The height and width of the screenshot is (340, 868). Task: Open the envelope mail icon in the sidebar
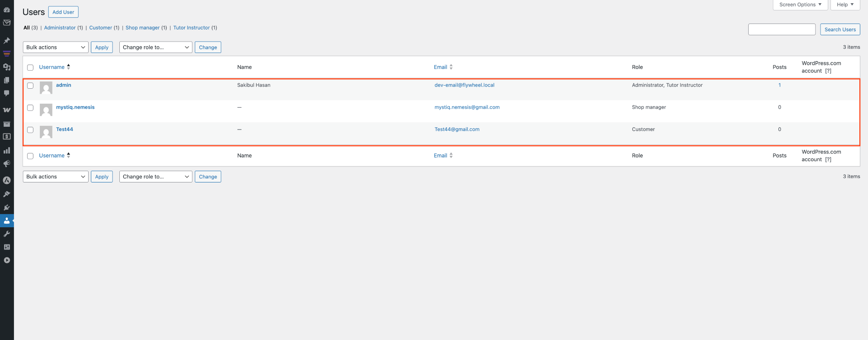[7, 23]
